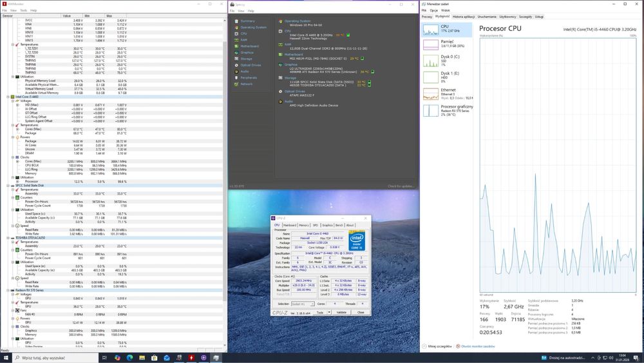
Task: Click Tools button in CPU-Z
Action: [320, 313]
